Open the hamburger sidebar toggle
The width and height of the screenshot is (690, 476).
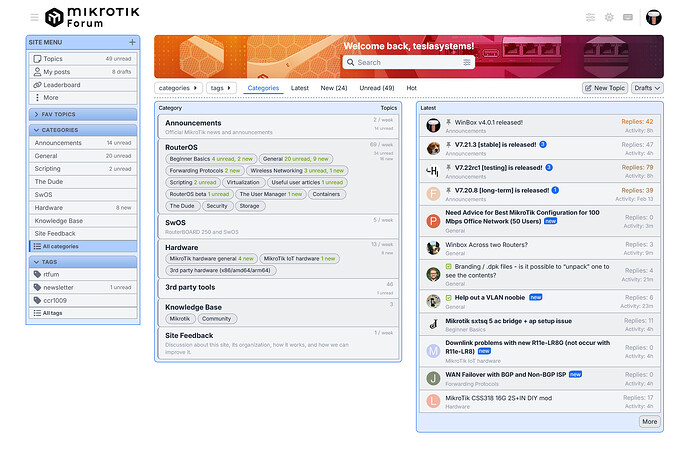34,17
